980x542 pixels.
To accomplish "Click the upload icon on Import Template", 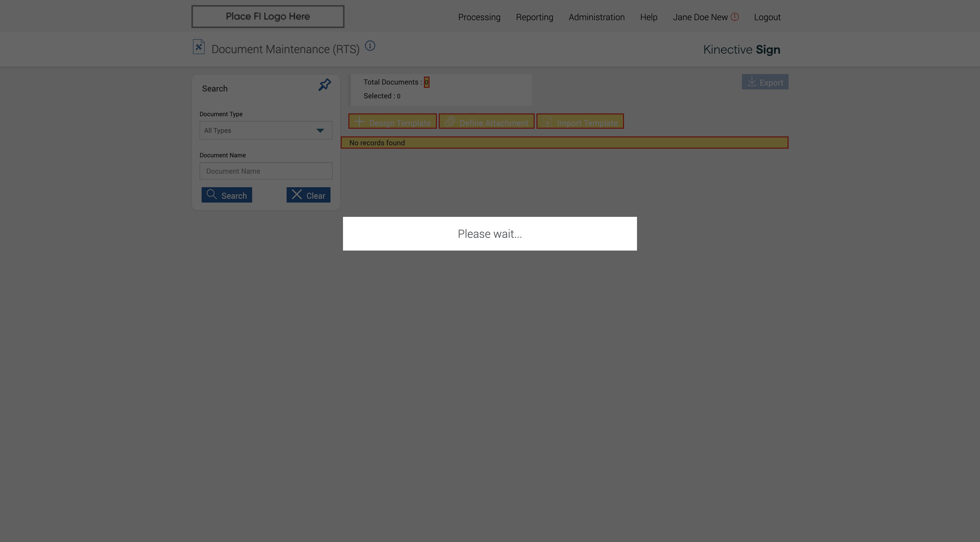I will [x=547, y=122].
